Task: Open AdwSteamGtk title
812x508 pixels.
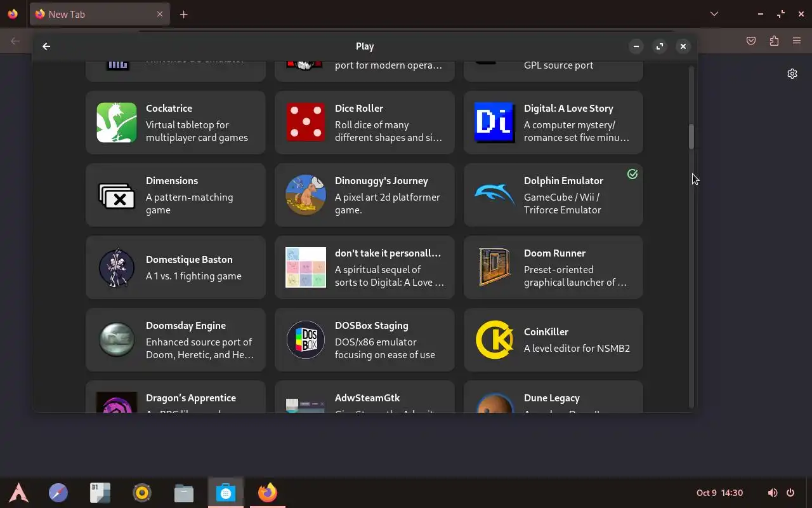Action: tap(367, 398)
